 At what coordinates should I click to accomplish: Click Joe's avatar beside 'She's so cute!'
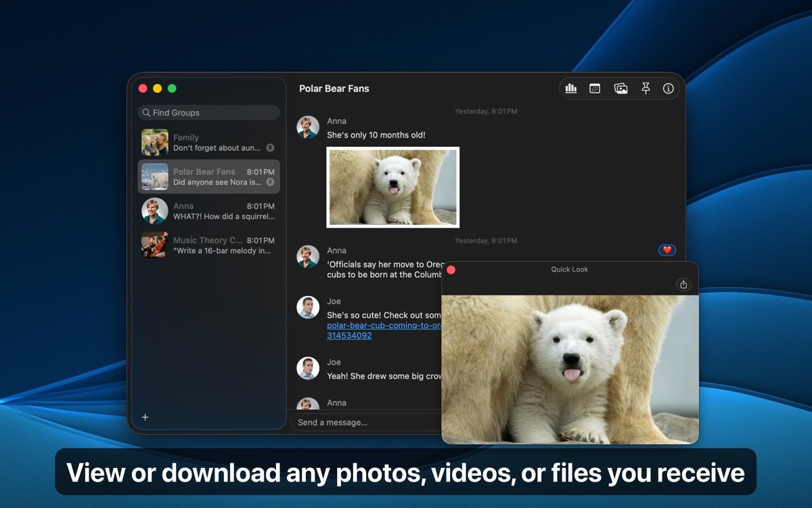pos(308,308)
